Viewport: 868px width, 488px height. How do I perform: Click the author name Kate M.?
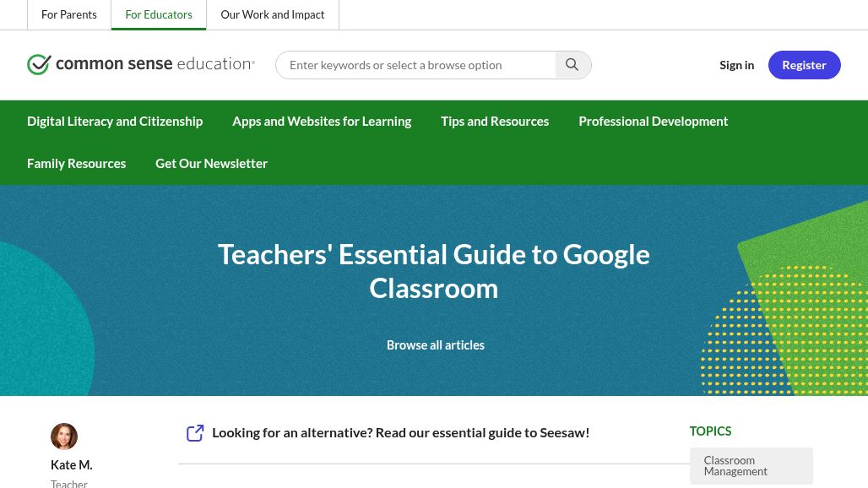click(x=72, y=464)
